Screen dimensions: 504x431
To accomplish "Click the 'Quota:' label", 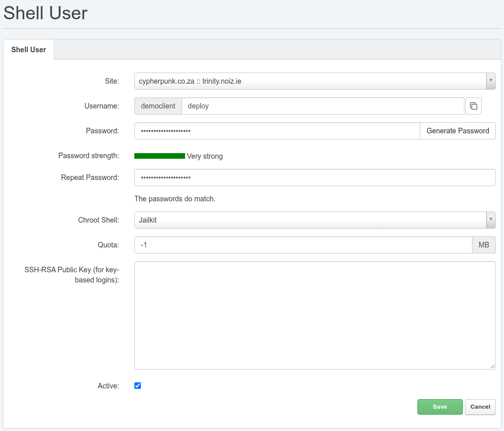I will pyautogui.click(x=109, y=245).
